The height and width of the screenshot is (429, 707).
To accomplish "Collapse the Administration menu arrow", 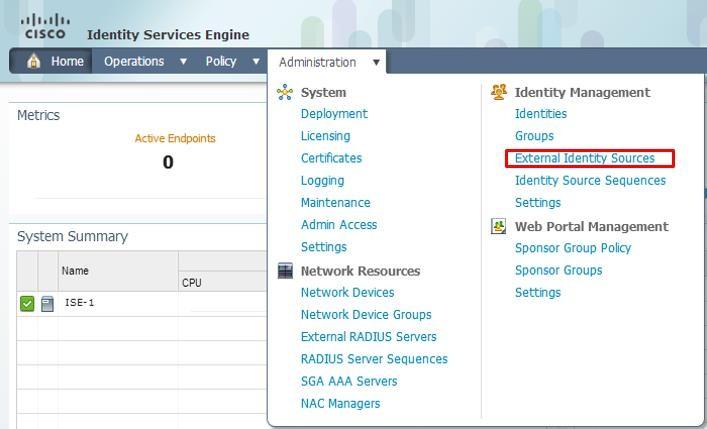I will [x=376, y=62].
